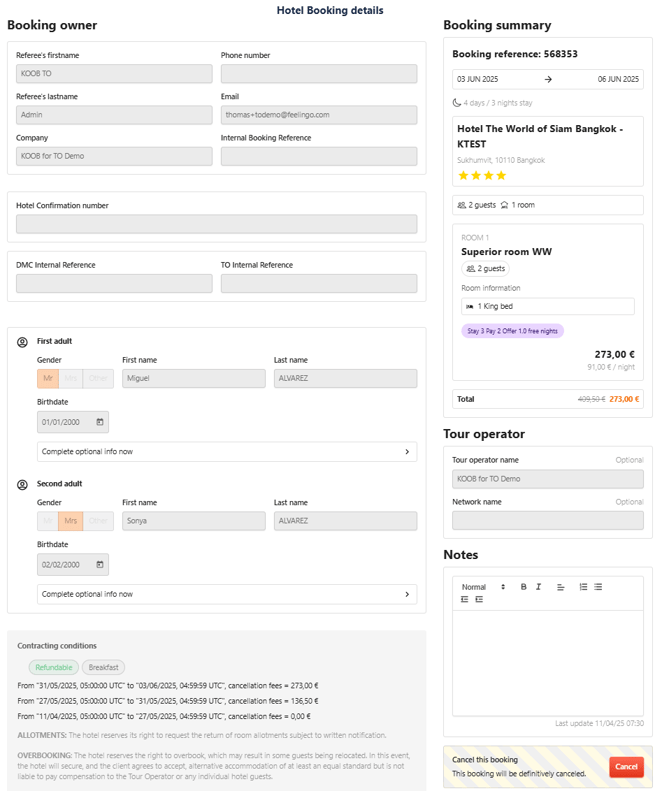
Task: Select Mr gender for first adult
Action: coord(48,379)
